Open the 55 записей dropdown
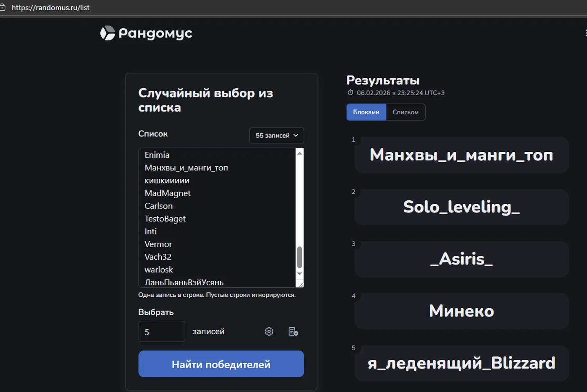This screenshot has height=392, width=587. [277, 135]
